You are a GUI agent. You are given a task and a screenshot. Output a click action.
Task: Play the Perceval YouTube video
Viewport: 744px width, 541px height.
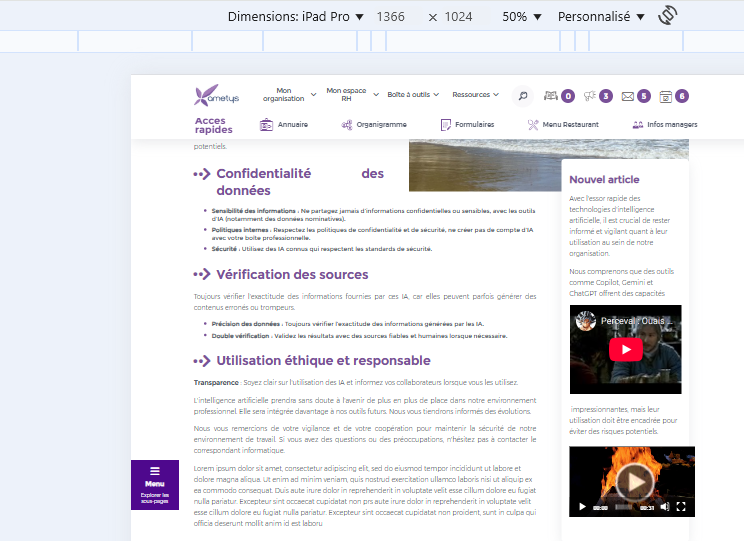pos(626,349)
